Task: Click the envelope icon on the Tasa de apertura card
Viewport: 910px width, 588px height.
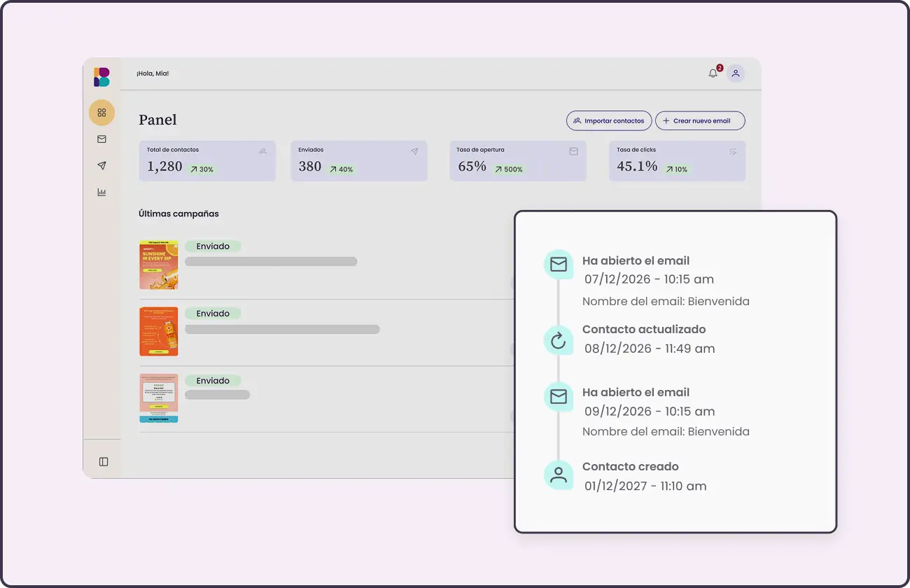Action: point(573,151)
